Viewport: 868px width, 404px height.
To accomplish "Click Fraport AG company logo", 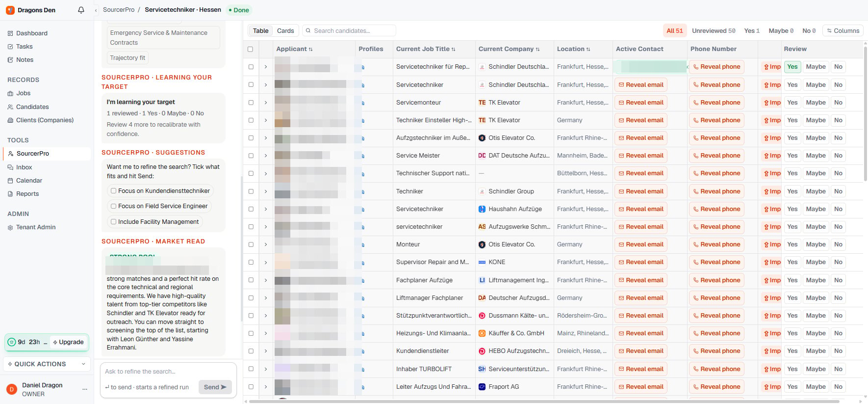I will coord(482,387).
